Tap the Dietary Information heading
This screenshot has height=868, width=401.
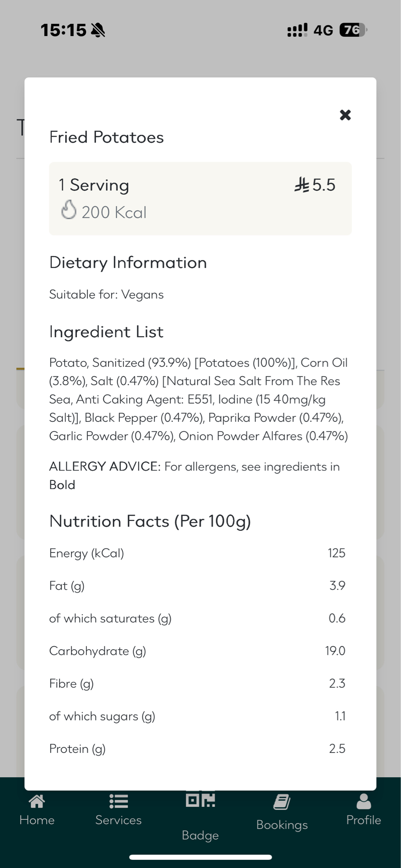coord(128,263)
